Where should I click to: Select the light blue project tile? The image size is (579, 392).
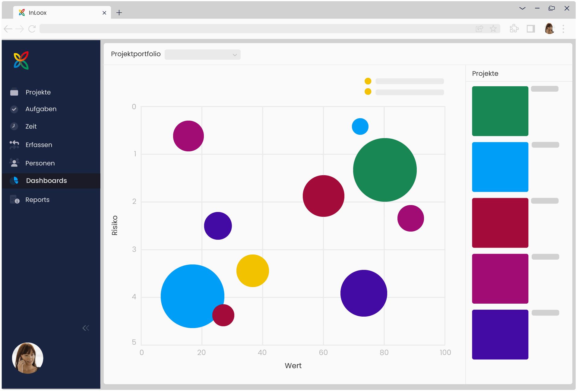click(500, 167)
